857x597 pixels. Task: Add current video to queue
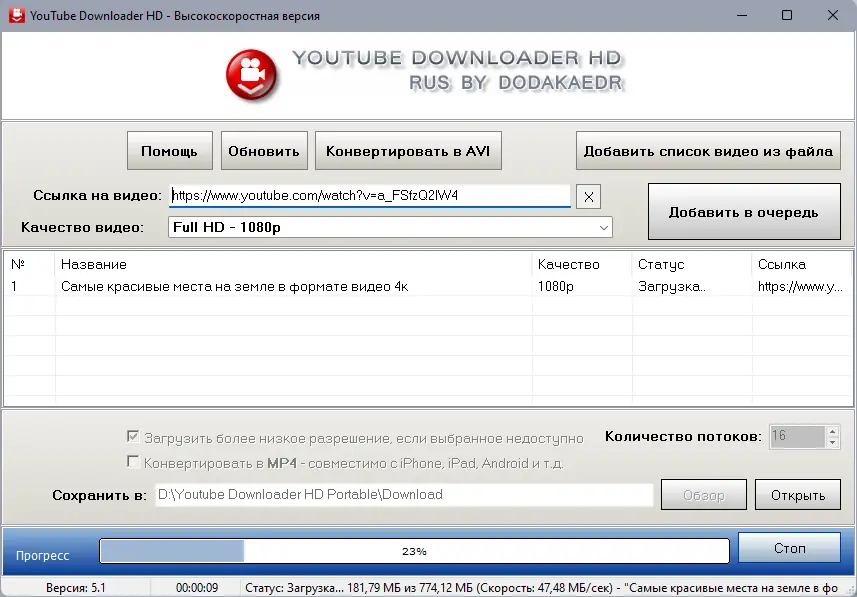click(x=744, y=211)
